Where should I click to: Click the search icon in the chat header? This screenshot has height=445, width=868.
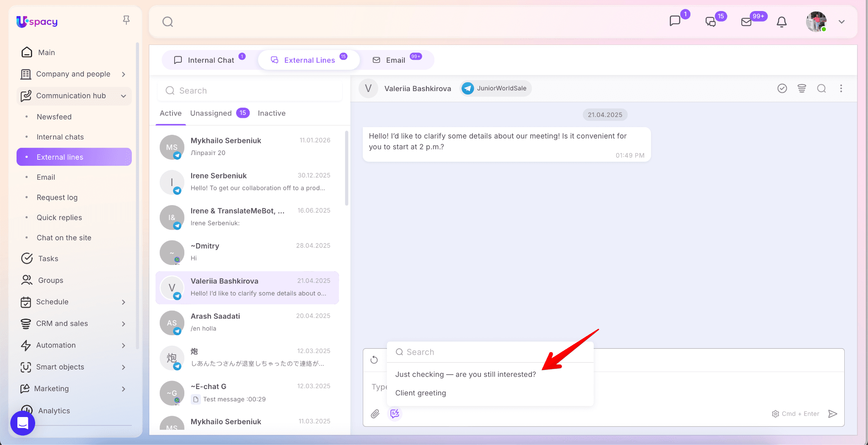click(x=821, y=88)
